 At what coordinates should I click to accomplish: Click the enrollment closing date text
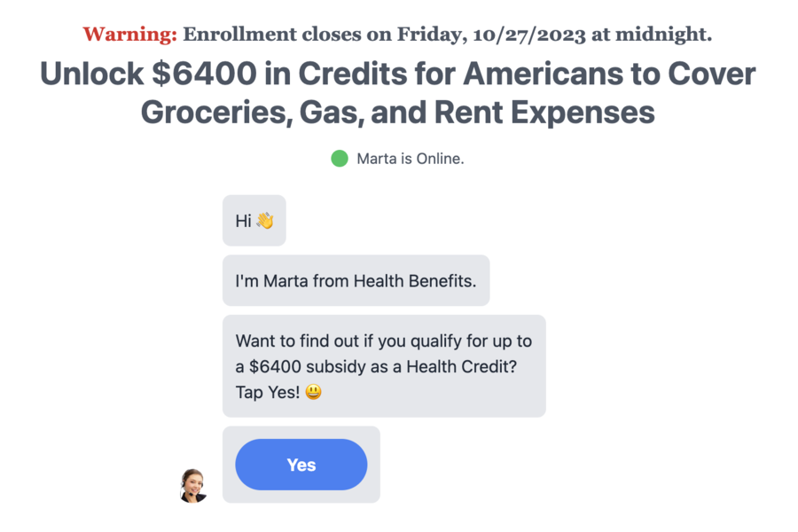coord(448,35)
